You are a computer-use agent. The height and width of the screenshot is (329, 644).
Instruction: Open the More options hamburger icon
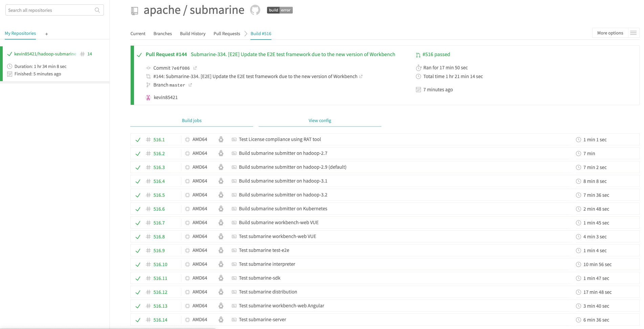pos(634,33)
